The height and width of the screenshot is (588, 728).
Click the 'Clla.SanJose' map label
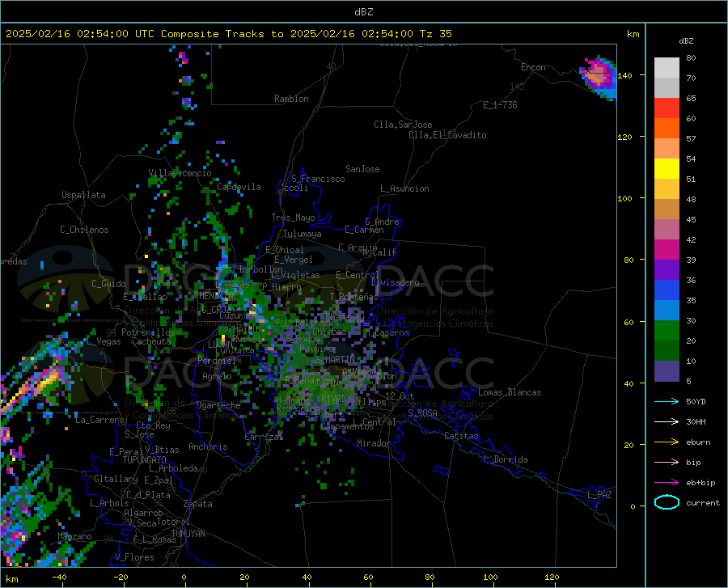tap(403, 125)
